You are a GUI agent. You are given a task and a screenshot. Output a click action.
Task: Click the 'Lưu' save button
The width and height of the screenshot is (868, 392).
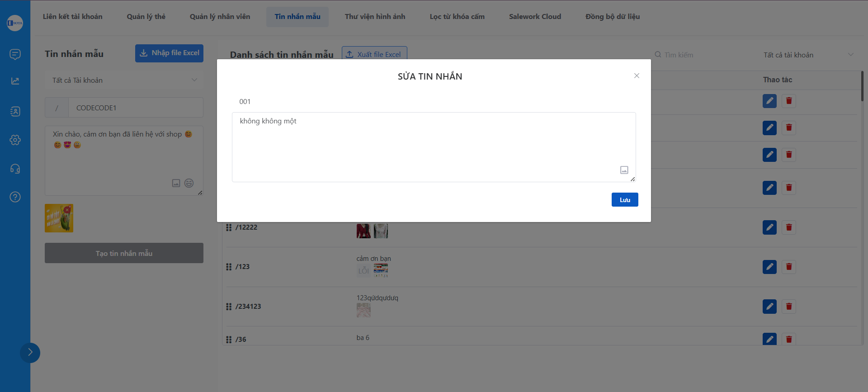(x=624, y=200)
